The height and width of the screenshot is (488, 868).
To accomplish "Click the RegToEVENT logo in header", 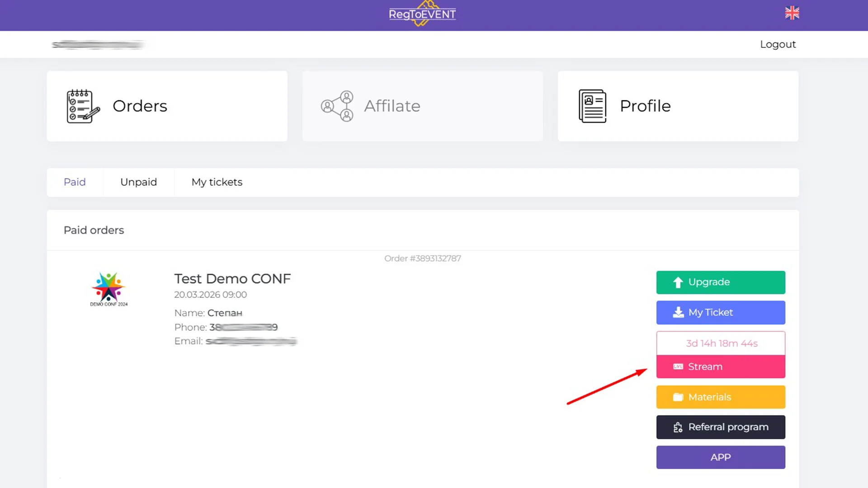I will coord(422,14).
